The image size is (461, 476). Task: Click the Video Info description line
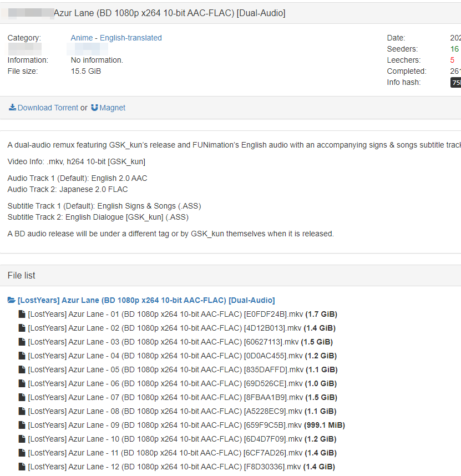click(x=77, y=162)
